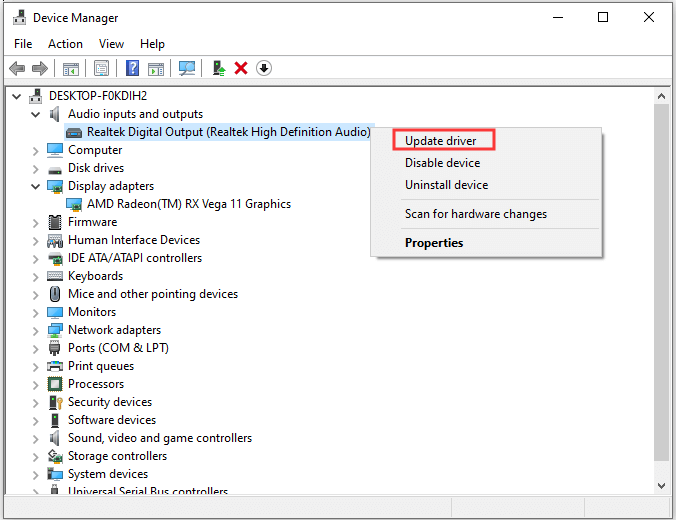Open the Action menu
Screen dimensions: 676x520
point(65,44)
